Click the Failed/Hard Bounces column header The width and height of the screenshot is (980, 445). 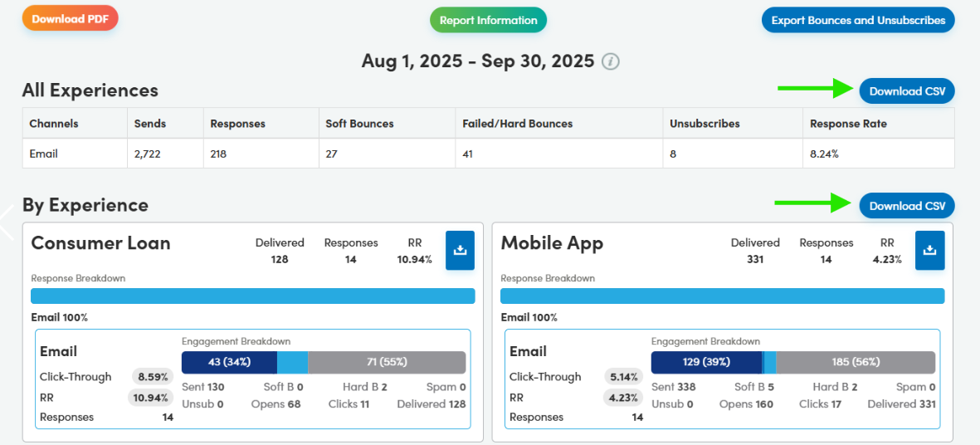click(x=518, y=124)
